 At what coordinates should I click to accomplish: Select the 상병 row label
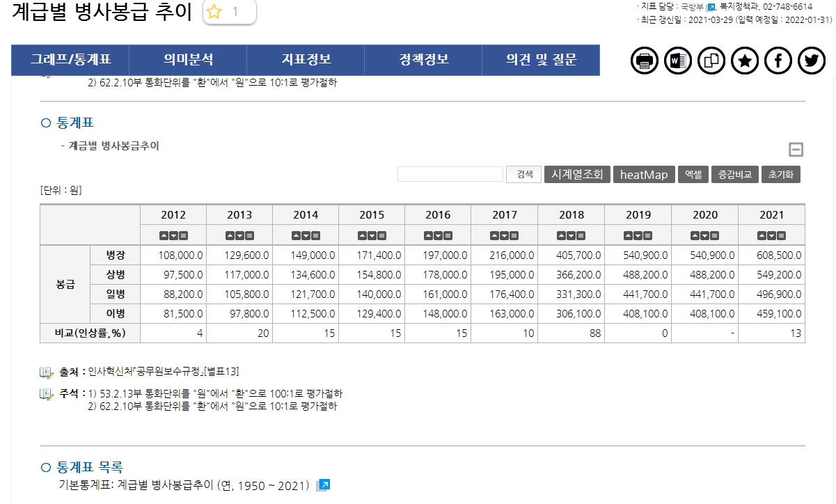116,275
